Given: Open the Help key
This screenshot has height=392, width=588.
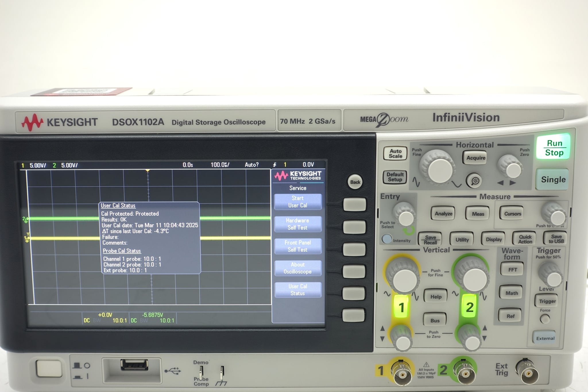Looking at the screenshot, I should (x=436, y=297).
